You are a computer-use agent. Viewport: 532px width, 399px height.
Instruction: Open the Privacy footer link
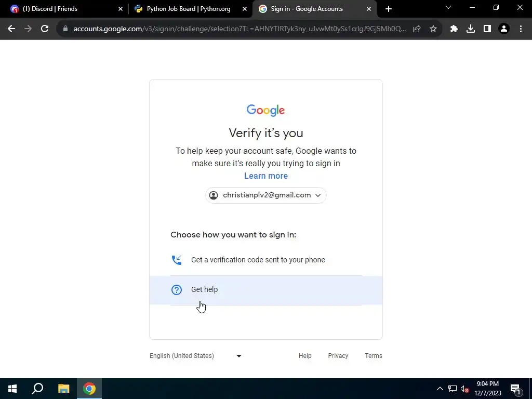338,355
